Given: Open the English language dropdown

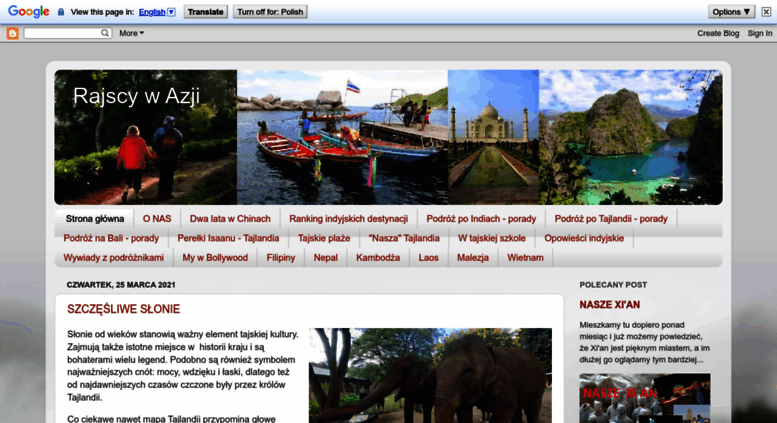Looking at the screenshot, I should click(x=157, y=12).
